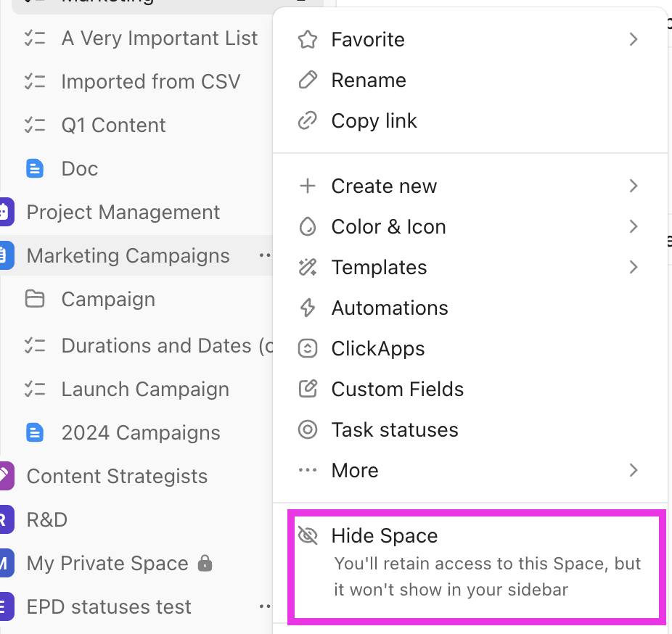
Task: Click the Task statuses target icon
Action: (308, 429)
